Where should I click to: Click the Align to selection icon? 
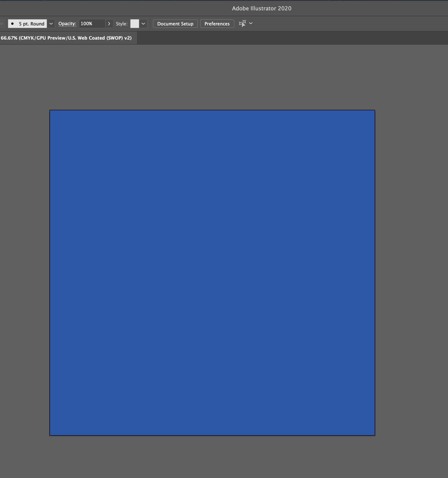242,24
